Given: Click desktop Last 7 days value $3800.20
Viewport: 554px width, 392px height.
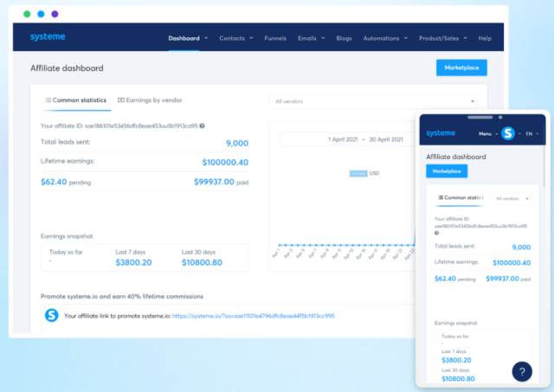Looking at the screenshot, I should coord(133,262).
